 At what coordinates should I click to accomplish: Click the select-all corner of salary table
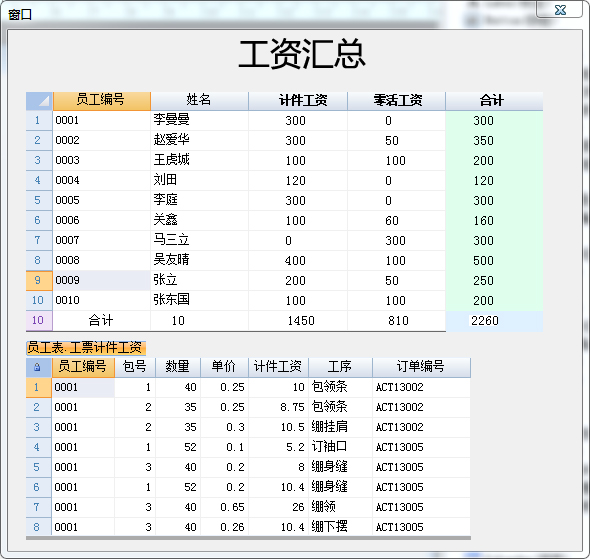pos(39,101)
